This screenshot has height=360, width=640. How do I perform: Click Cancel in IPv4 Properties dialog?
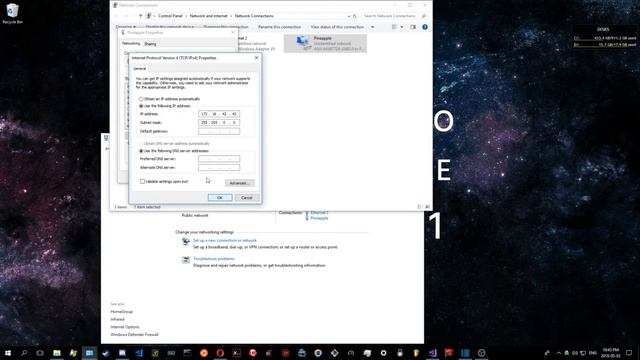click(247, 198)
